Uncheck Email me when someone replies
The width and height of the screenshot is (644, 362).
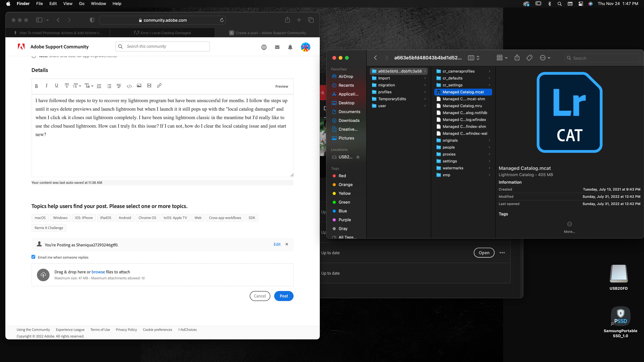[33, 257]
